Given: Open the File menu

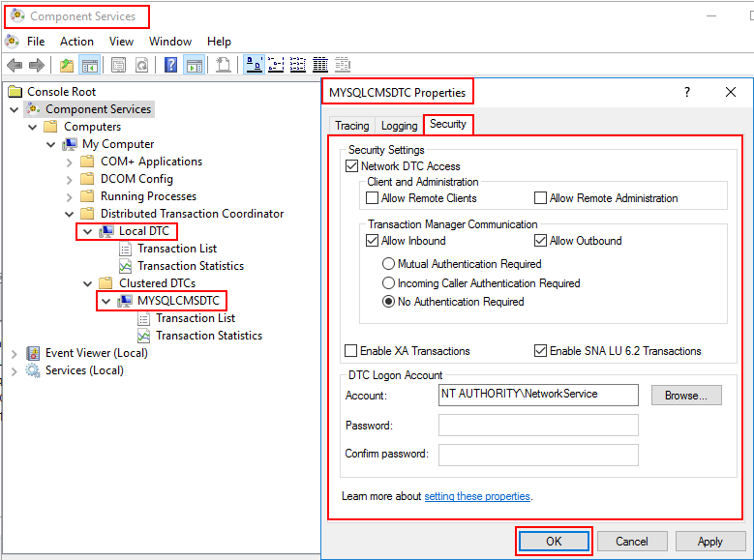Looking at the screenshot, I should point(36,42).
